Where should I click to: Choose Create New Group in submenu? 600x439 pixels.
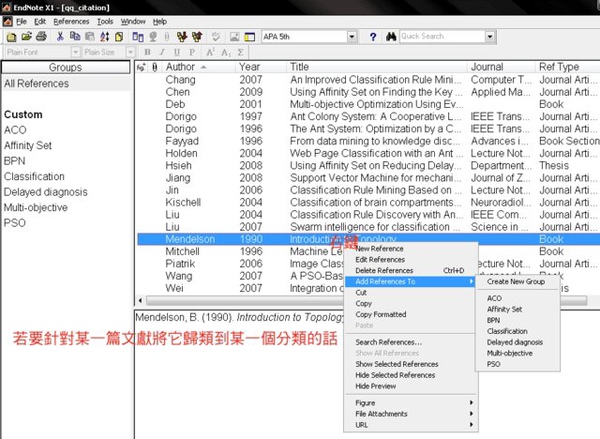[516, 281]
